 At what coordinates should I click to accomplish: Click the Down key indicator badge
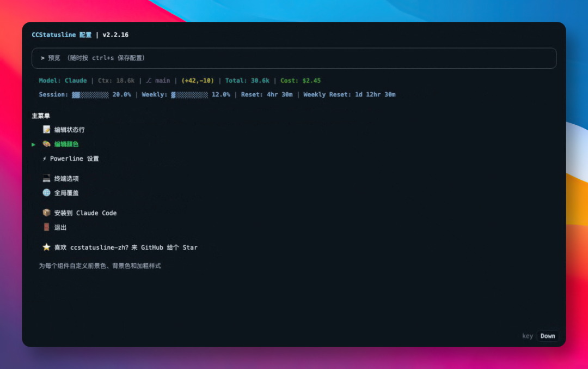pos(548,336)
